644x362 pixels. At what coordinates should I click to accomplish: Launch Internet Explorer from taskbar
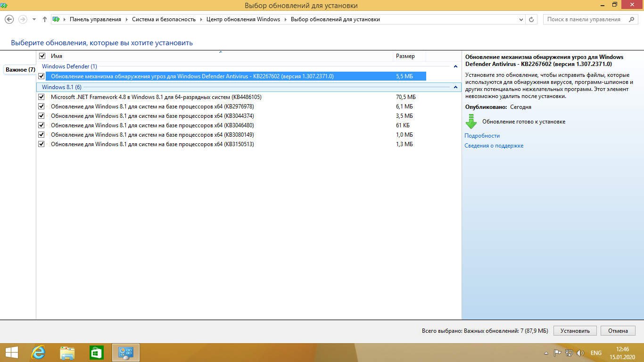pos(38,353)
